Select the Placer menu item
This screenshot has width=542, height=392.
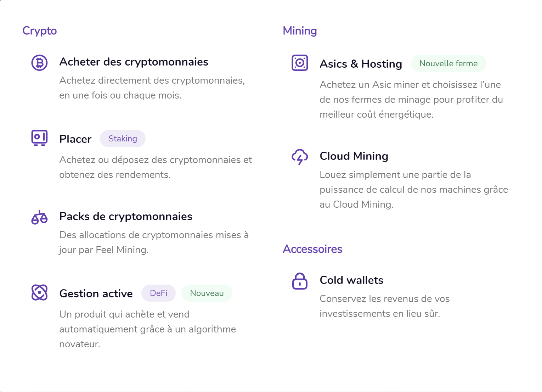point(75,139)
